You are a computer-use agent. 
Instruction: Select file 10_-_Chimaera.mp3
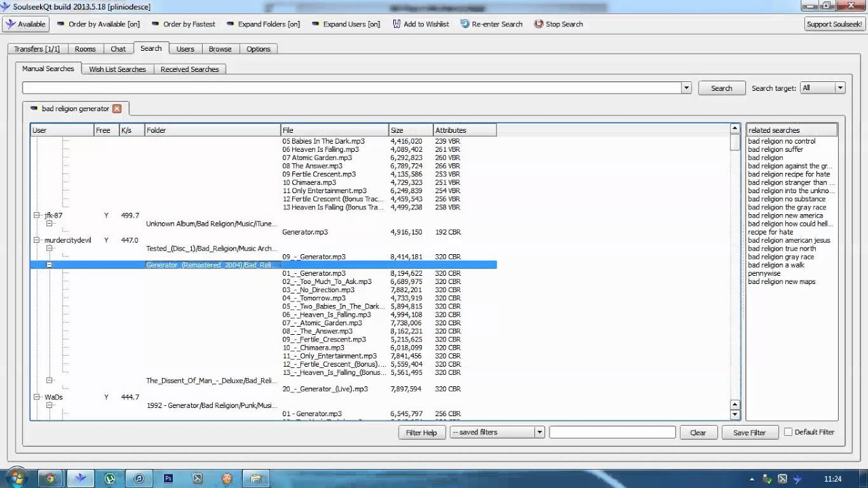tap(314, 348)
